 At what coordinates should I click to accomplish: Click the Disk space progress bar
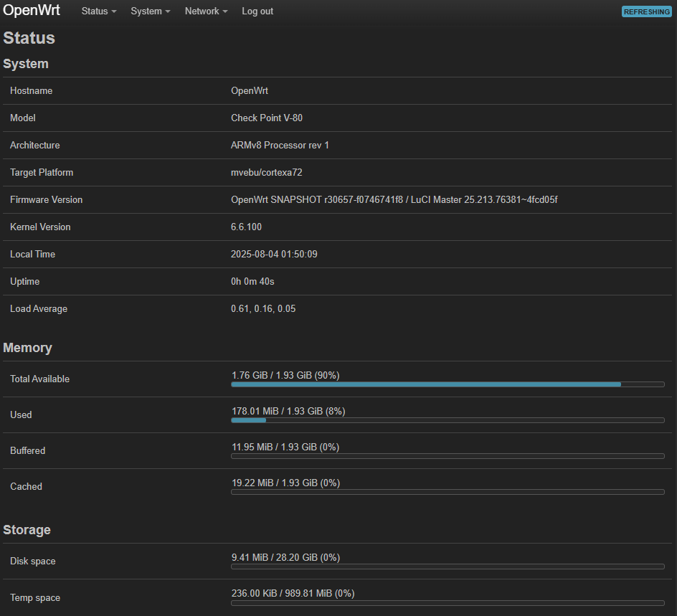(x=448, y=567)
